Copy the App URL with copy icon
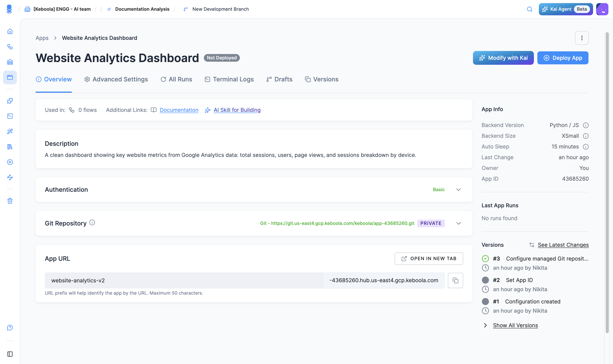Viewport: 613px width, 364px height. (x=455, y=280)
